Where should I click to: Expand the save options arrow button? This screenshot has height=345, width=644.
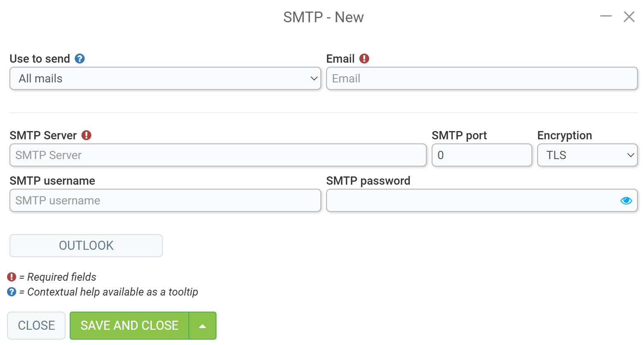click(202, 326)
